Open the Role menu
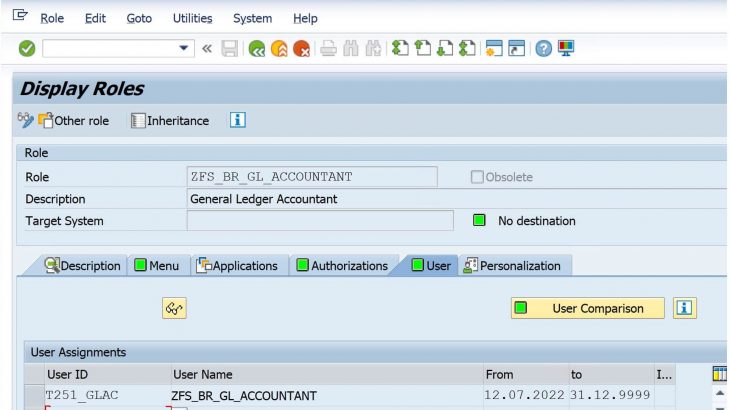This screenshot has width=730, height=410. 52,18
